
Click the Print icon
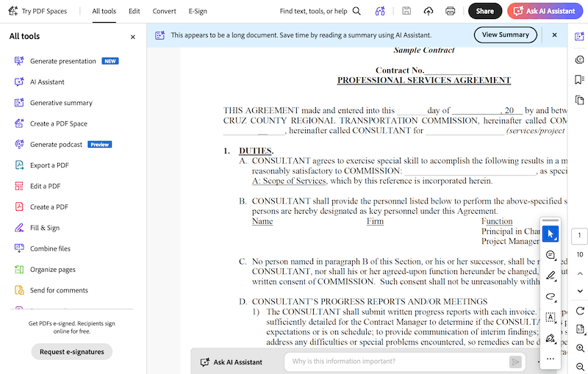coord(451,11)
